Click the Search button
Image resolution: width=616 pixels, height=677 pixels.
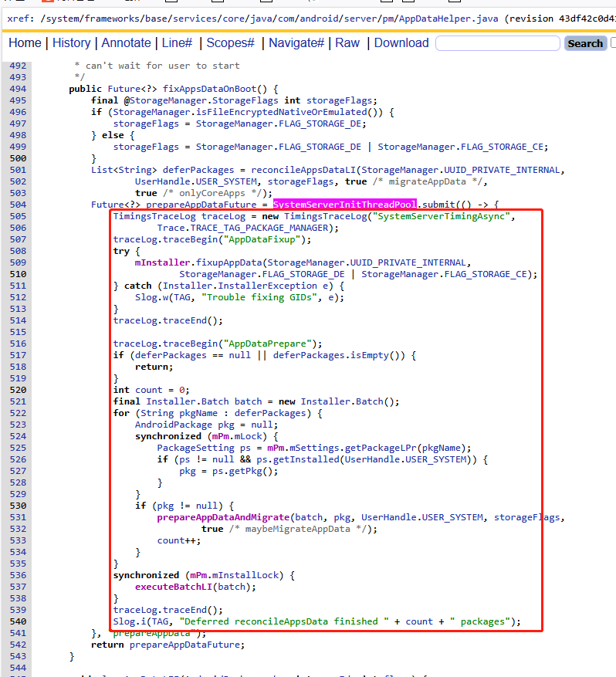coord(585,43)
